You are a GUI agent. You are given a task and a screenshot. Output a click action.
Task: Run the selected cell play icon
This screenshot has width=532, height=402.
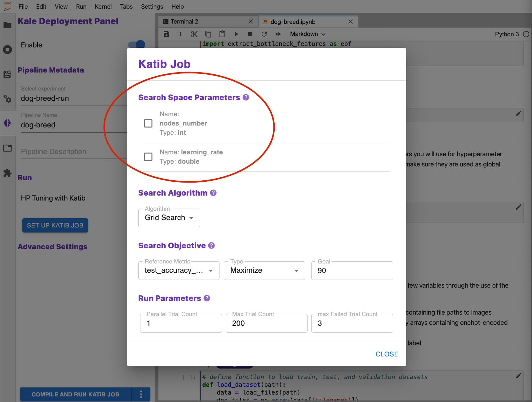pyautogui.click(x=236, y=34)
